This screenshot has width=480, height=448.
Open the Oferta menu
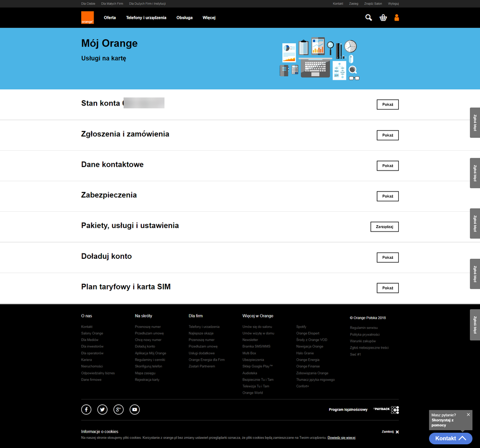pos(110,18)
